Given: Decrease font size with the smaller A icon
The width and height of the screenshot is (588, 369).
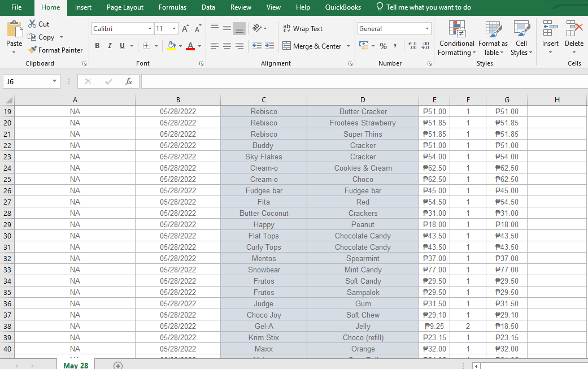Looking at the screenshot, I should [x=198, y=28].
